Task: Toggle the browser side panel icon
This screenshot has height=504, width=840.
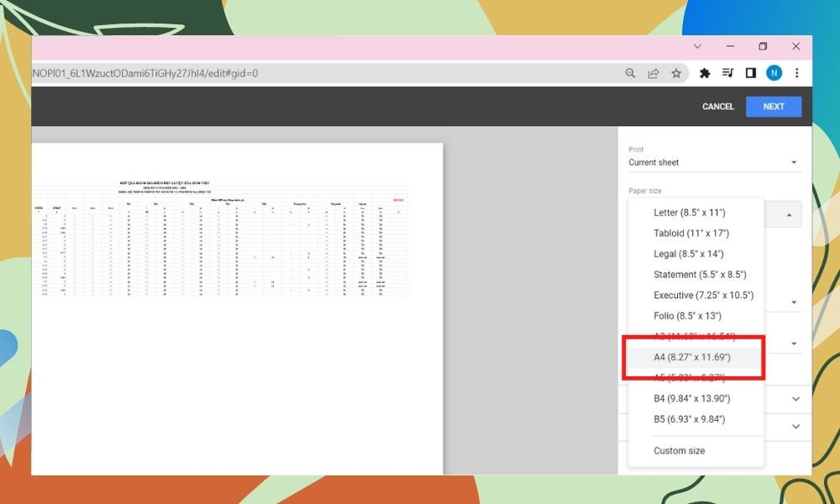Action: pos(751,73)
